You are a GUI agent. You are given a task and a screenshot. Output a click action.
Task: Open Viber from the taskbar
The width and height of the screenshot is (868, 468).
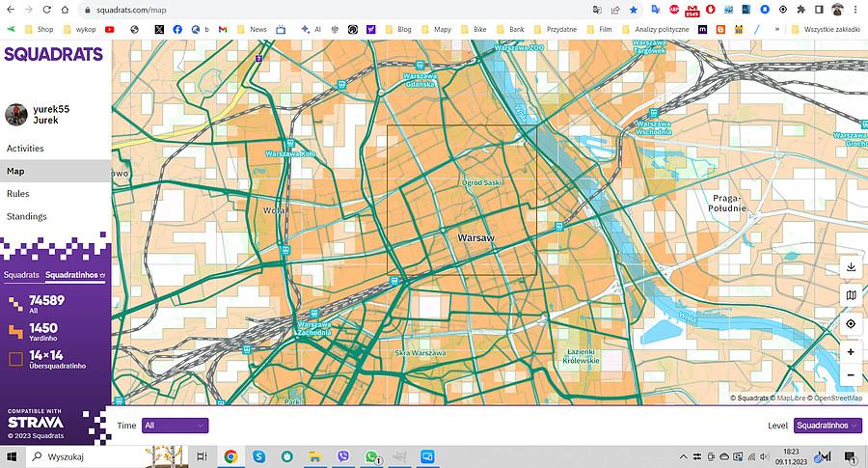pyautogui.click(x=343, y=457)
